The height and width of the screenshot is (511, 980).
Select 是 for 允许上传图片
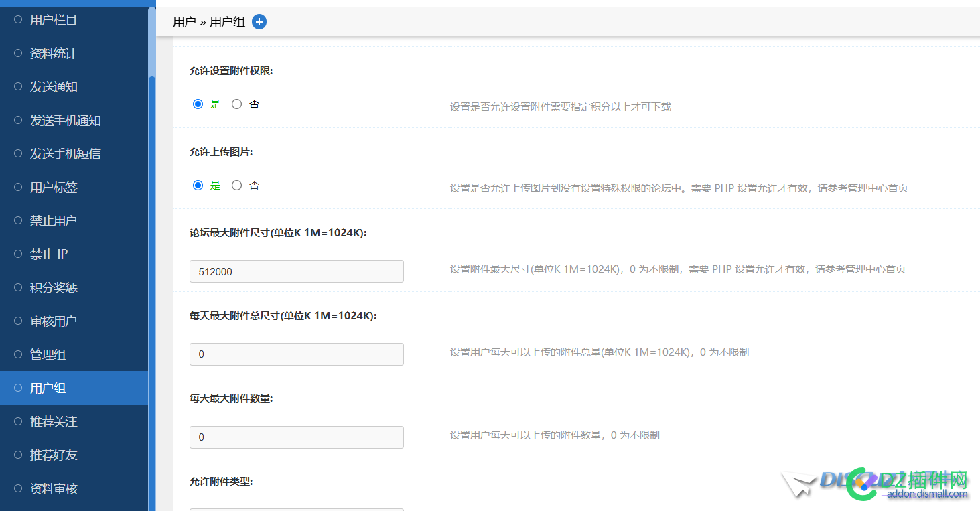coord(198,186)
